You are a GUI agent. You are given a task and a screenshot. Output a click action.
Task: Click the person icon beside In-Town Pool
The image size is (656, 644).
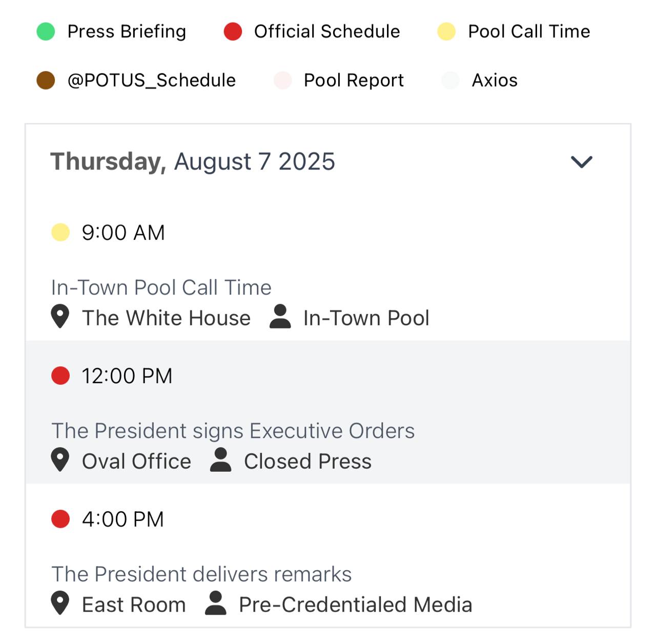pyautogui.click(x=280, y=317)
